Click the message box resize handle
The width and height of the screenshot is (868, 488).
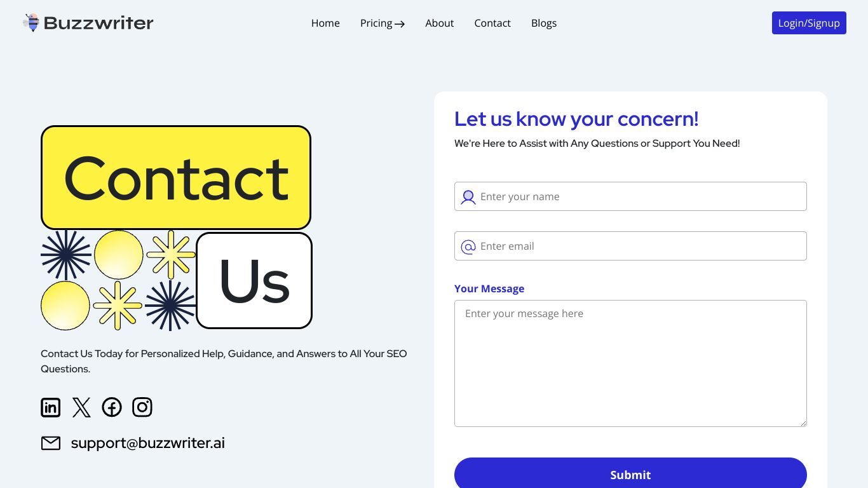click(x=803, y=423)
